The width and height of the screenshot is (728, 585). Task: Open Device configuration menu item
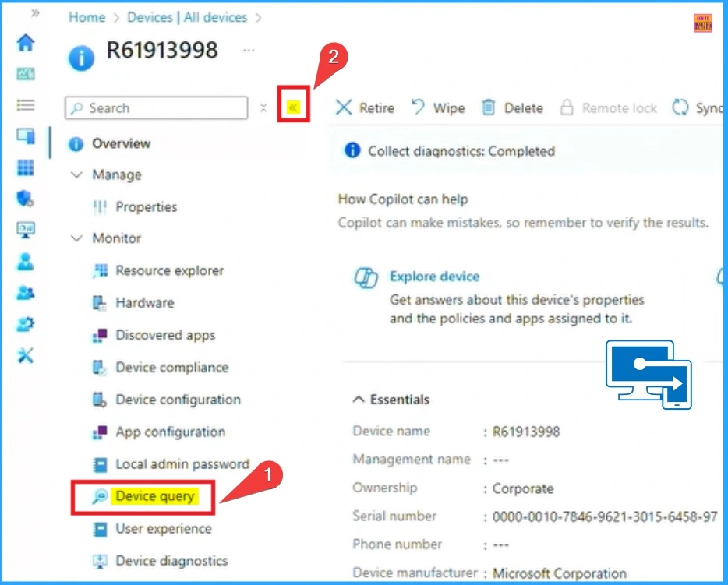pos(178,400)
